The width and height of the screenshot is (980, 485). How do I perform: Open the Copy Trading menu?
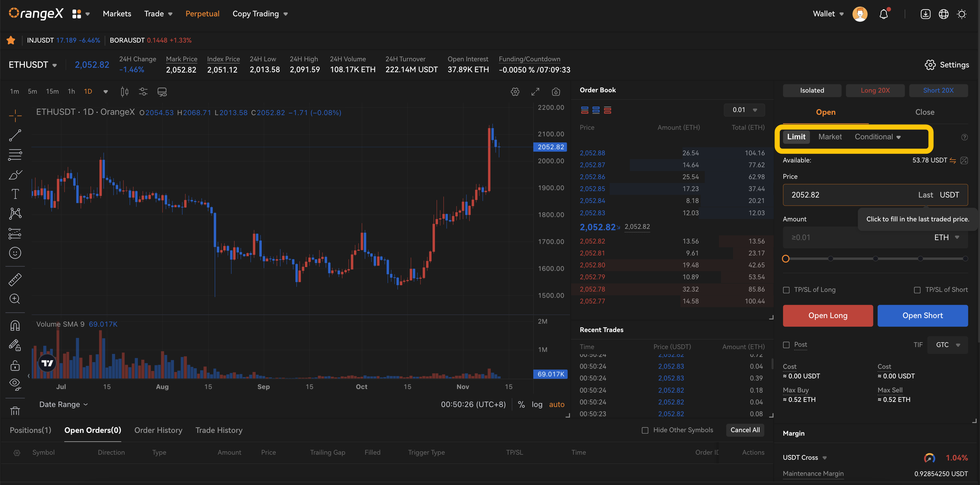click(x=260, y=14)
